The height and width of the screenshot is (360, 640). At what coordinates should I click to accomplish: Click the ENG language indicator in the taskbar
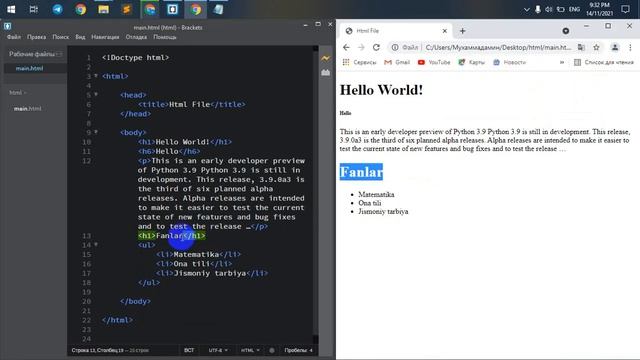pos(574,9)
